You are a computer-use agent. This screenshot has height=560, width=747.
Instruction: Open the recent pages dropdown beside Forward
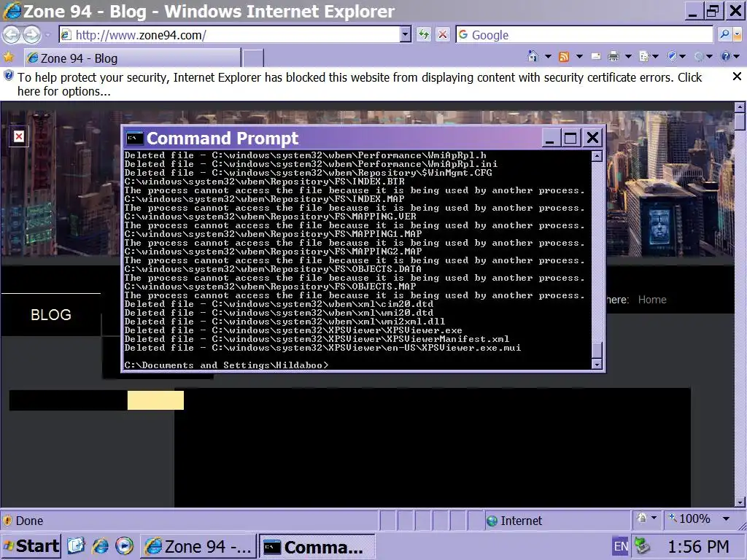(x=47, y=35)
